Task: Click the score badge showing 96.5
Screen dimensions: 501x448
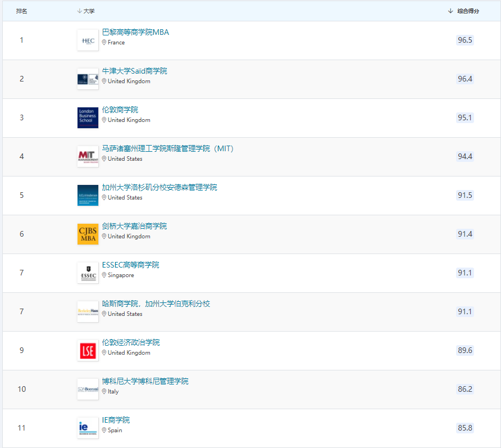Action: (465, 40)
